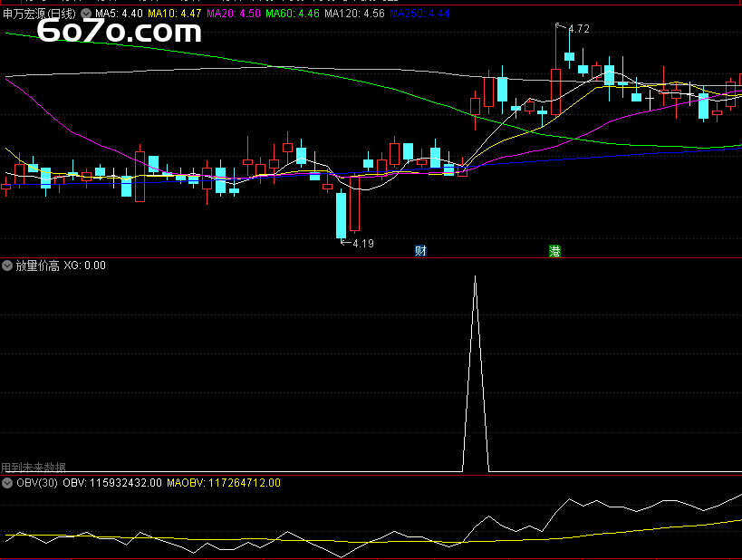
Task: Click the MA250: 4.44 label
Action: pos(419,14)
